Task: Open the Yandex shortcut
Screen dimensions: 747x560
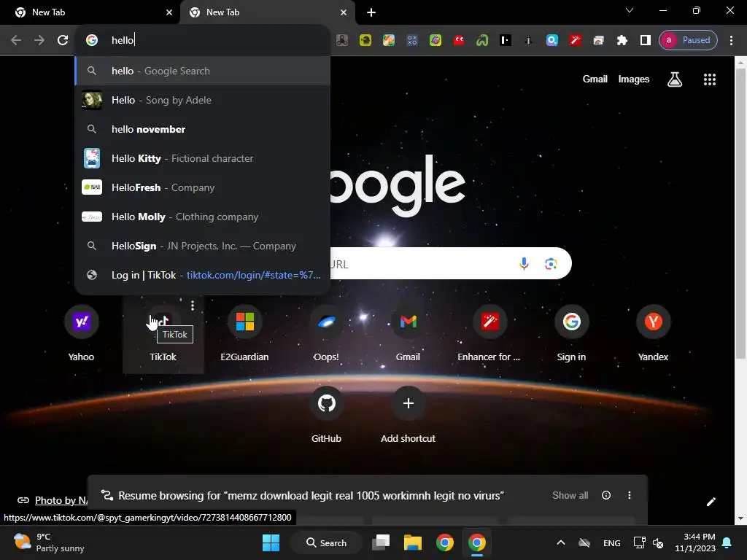Action: pyautogui.click(x=653, y=334)
